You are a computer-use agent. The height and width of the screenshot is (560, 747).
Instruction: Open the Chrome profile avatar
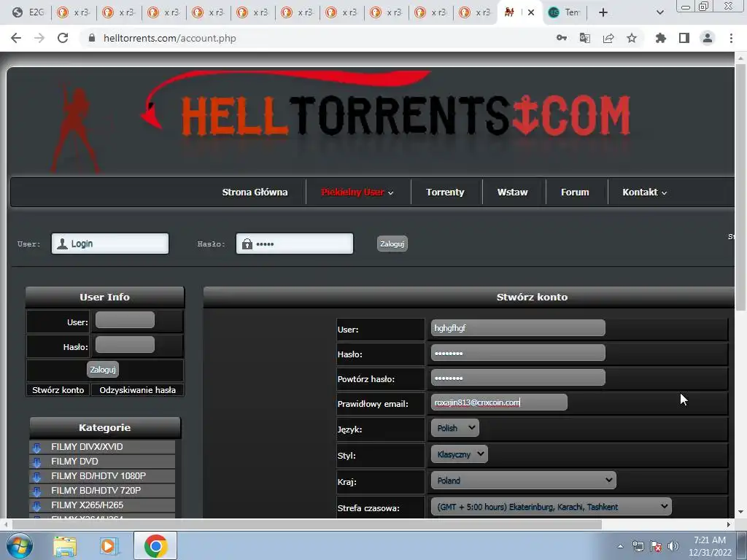tap(708, 38)
